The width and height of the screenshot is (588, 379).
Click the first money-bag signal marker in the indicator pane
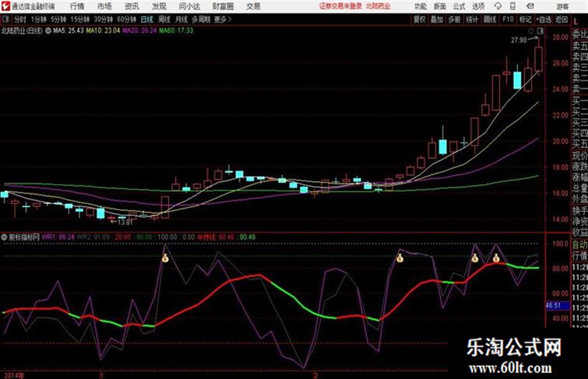coord(165,258)
